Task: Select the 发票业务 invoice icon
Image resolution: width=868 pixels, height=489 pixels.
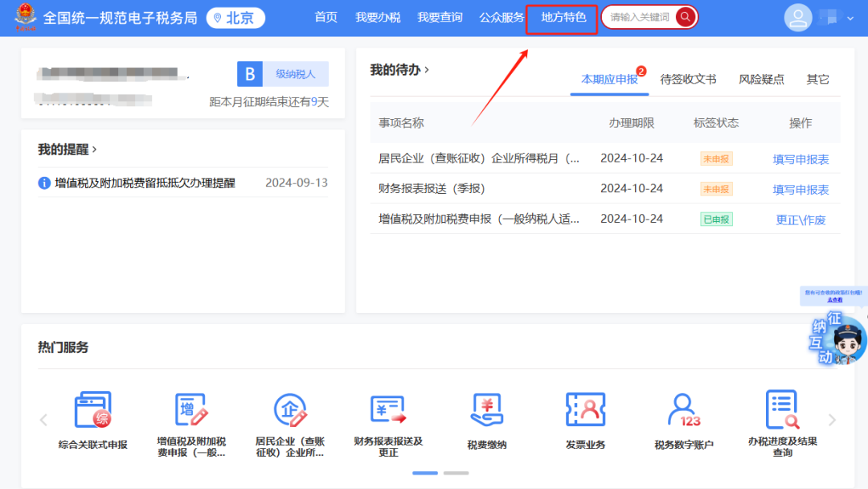Action: (x=585, y=414)
